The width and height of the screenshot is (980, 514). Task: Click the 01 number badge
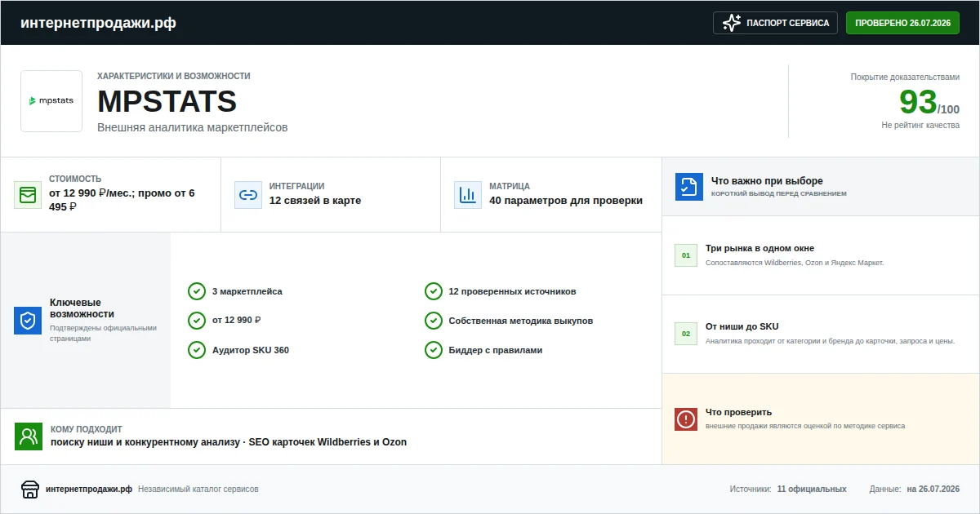[x=686, y=255]
